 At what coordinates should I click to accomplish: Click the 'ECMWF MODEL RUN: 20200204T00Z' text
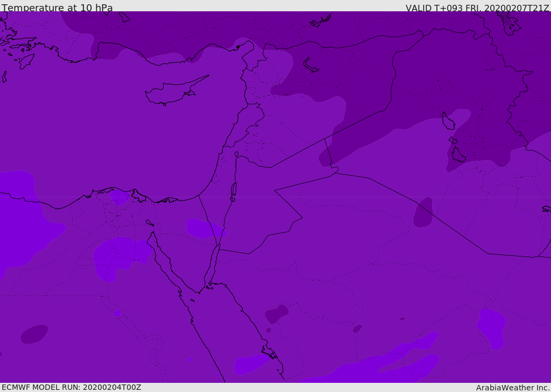coord(72,387)
